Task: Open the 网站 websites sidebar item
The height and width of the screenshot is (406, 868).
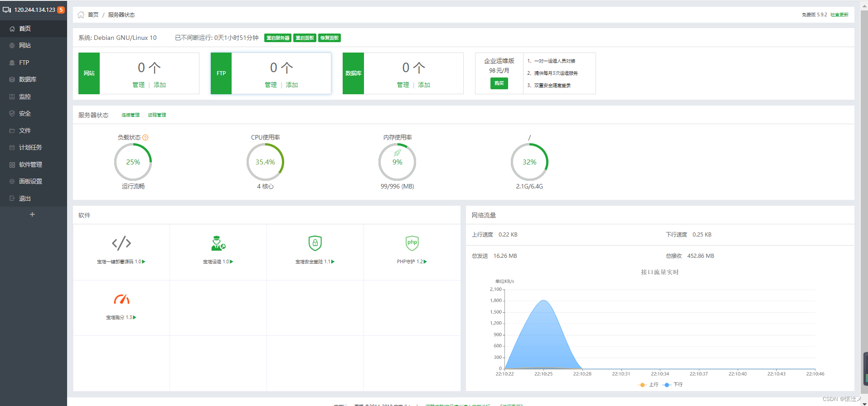Action: coord(34,45)
